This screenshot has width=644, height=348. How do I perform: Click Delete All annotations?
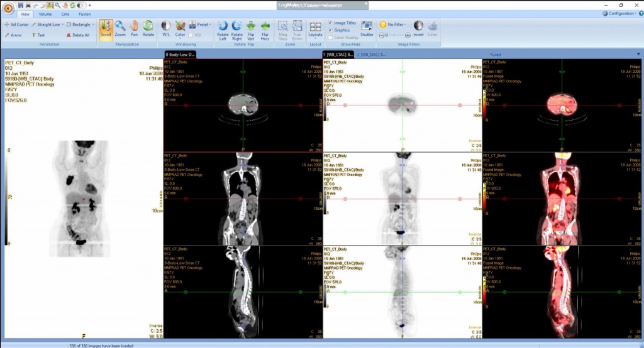click(78, 35)
